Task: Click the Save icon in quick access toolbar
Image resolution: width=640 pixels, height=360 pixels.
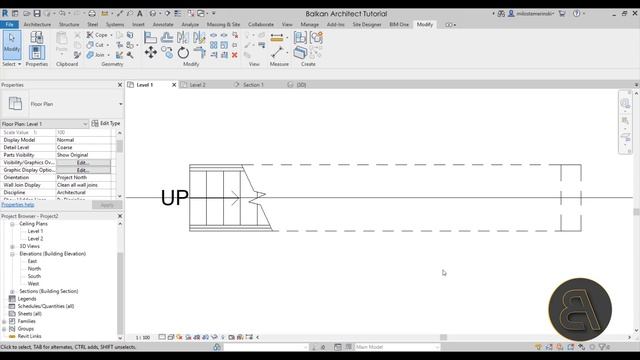Action: pyautogui.click(x=37, y=13)
